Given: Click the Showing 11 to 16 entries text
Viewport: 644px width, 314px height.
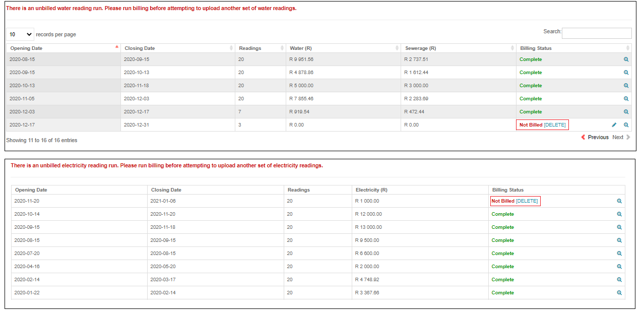Looking at the screenshot, I should tap(42, 140).
